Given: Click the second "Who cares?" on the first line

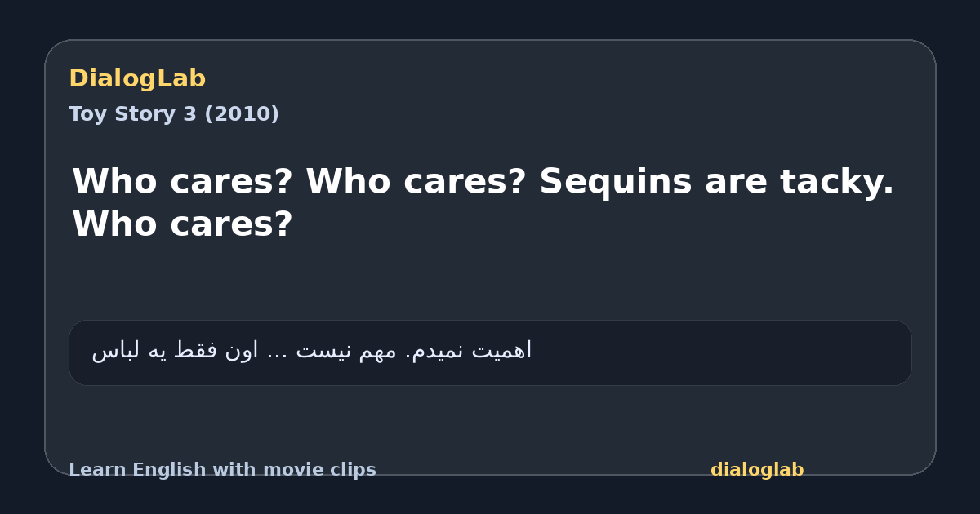Looking at the screenshot, I should click(416, 181).
